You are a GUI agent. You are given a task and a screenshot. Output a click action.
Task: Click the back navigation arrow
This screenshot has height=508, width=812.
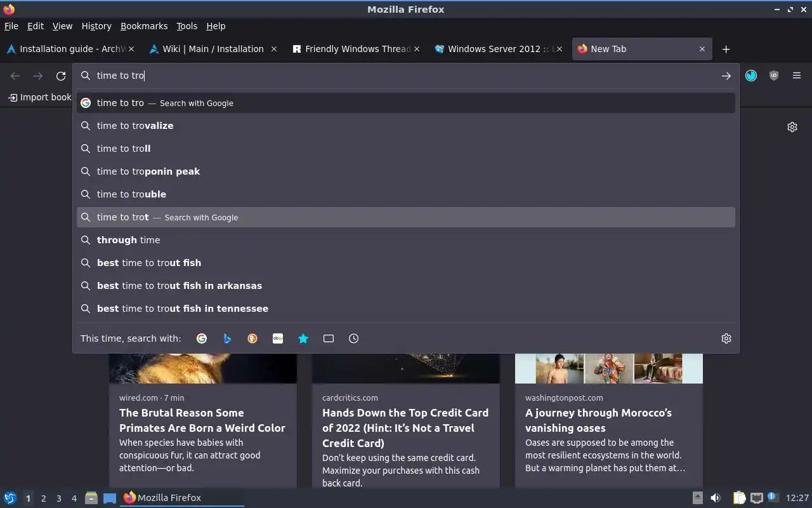coord(15,76)
